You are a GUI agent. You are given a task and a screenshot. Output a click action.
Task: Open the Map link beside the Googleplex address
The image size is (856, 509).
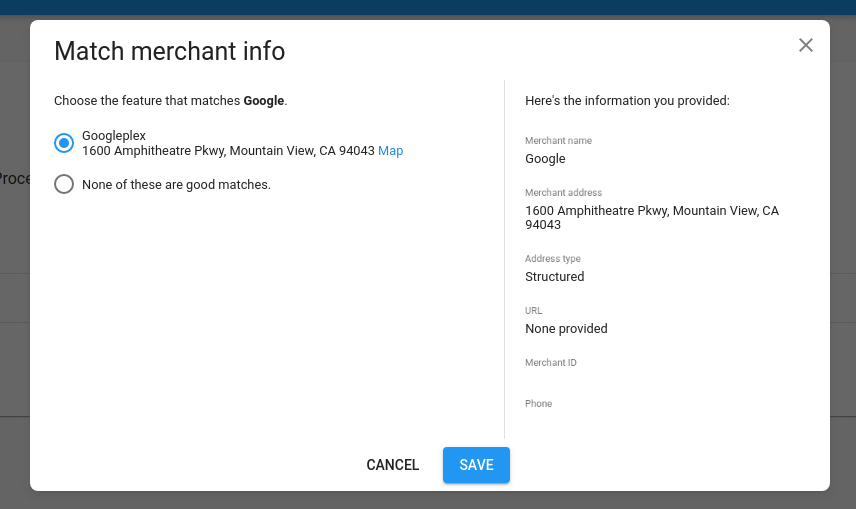(390, 151)
